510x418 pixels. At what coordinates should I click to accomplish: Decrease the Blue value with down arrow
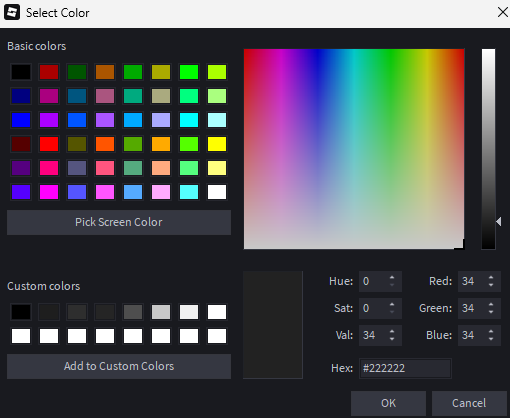pyautogui.click(x=491, y=339)
